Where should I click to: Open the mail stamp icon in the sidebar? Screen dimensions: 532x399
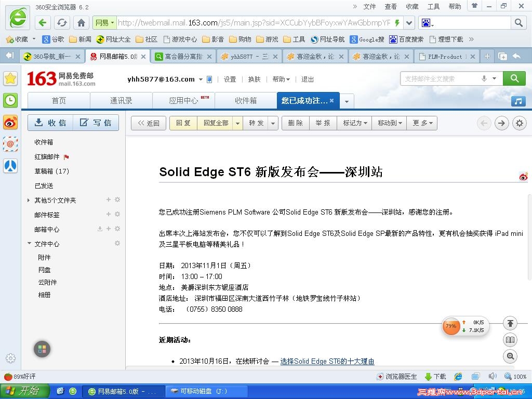point(10,144)
